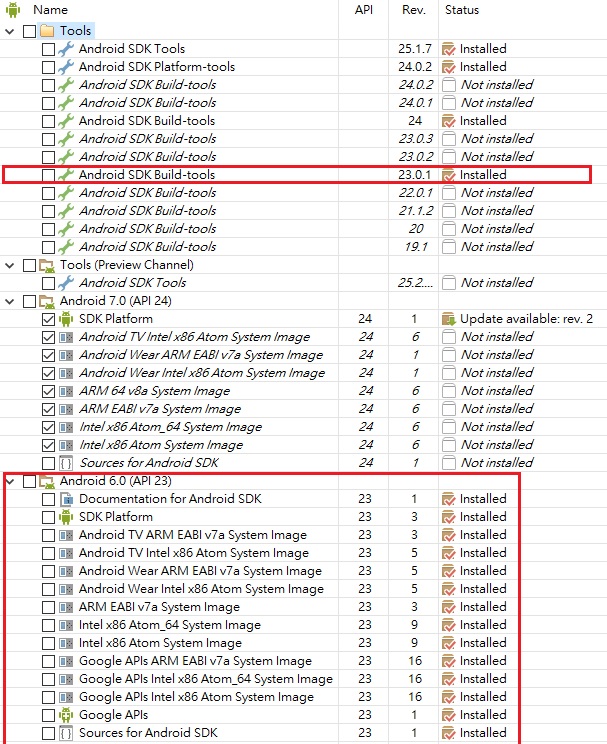Select 'Android Wear Intel x86 Atom System Image' API 23
This screenshot has width=607, height=744.
(x=201, y=589)
